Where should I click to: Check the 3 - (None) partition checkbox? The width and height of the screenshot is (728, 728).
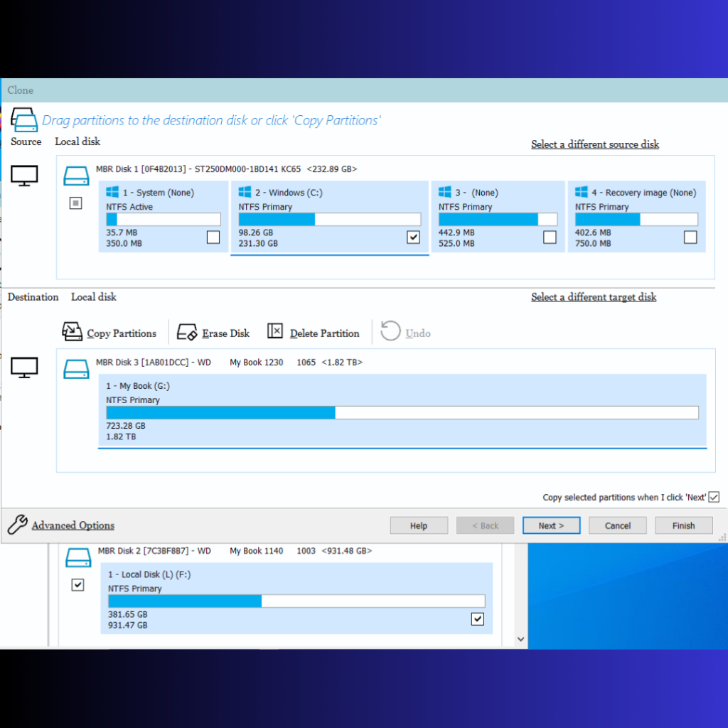point(550,237)
